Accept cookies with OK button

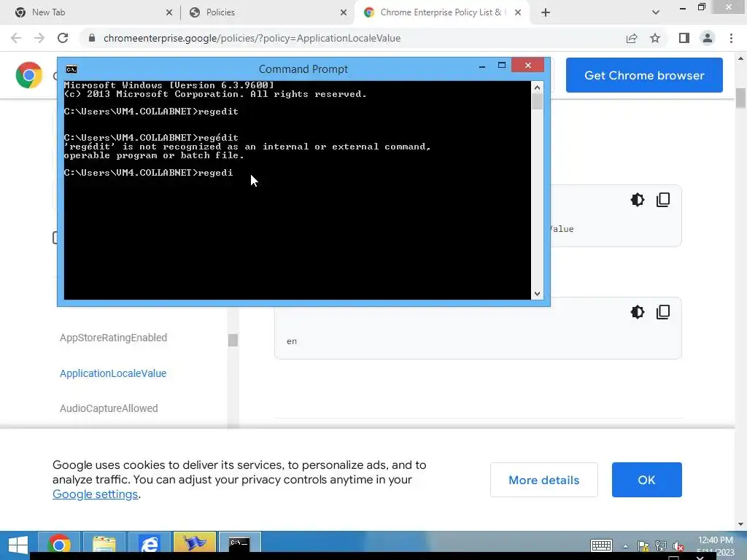pos(646,480)
